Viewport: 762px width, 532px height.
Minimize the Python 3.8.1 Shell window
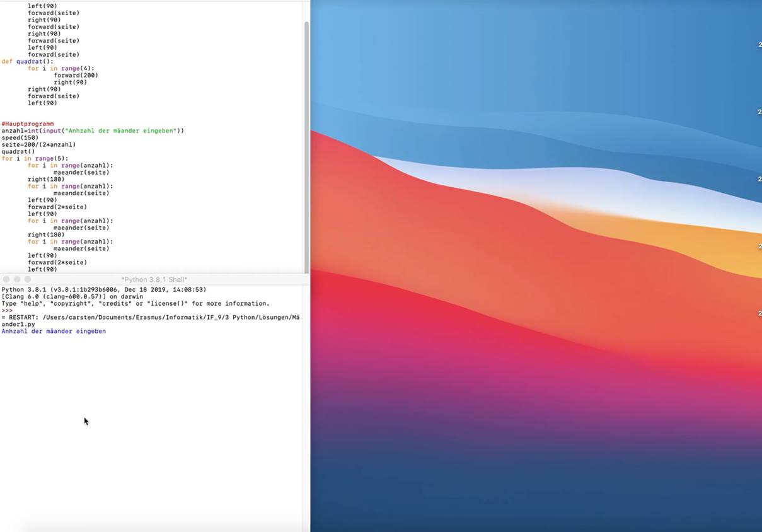pyautogui.click(x=17, y=279)
